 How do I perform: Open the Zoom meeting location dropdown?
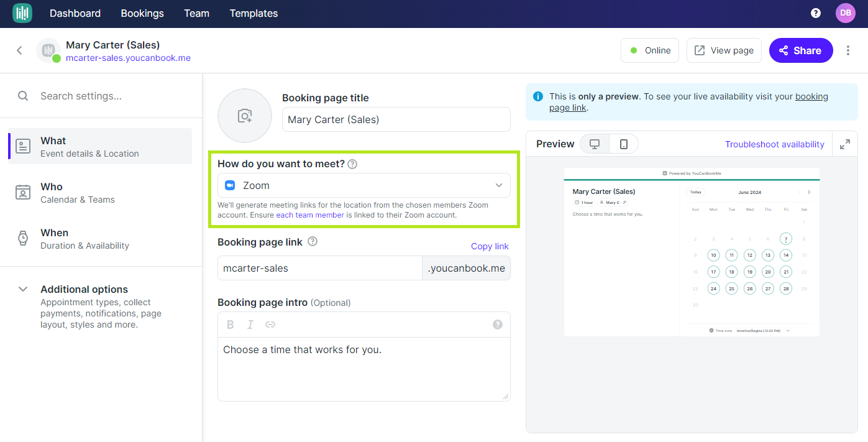click(364, 185)
